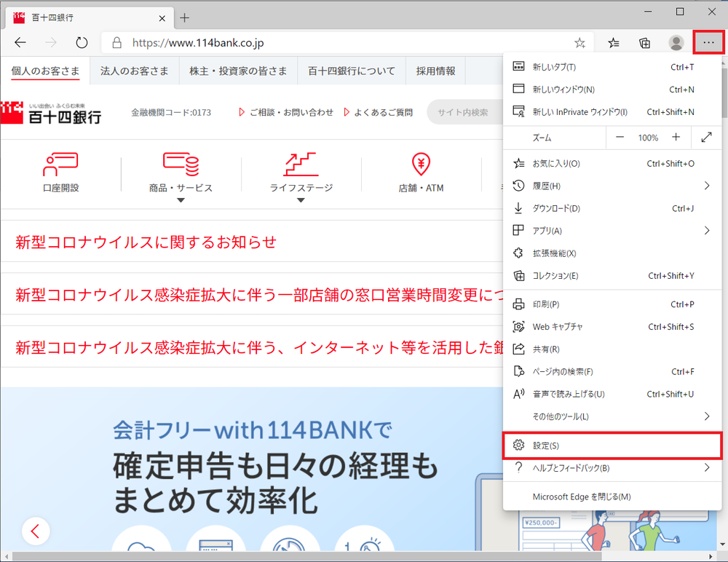Click the user profile avatar
Image resolution: width=728 pixels, height=562 pixels.
(x=676, y=43)
